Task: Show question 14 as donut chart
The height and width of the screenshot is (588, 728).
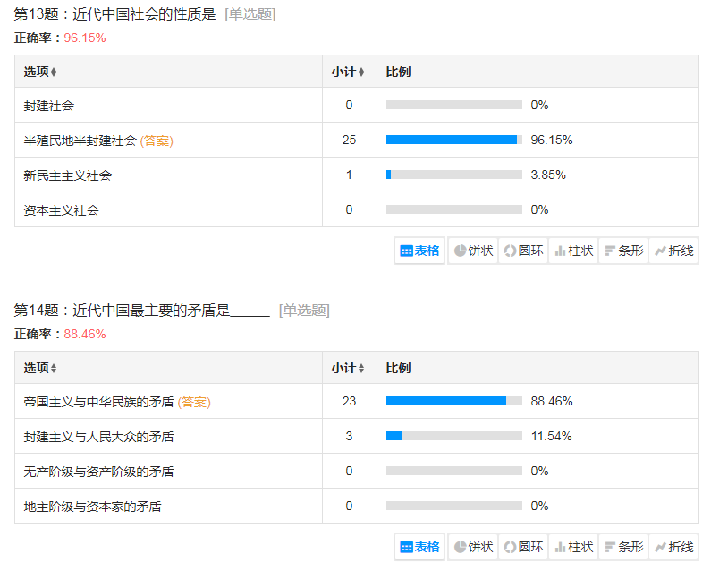Action: (523, 547)
